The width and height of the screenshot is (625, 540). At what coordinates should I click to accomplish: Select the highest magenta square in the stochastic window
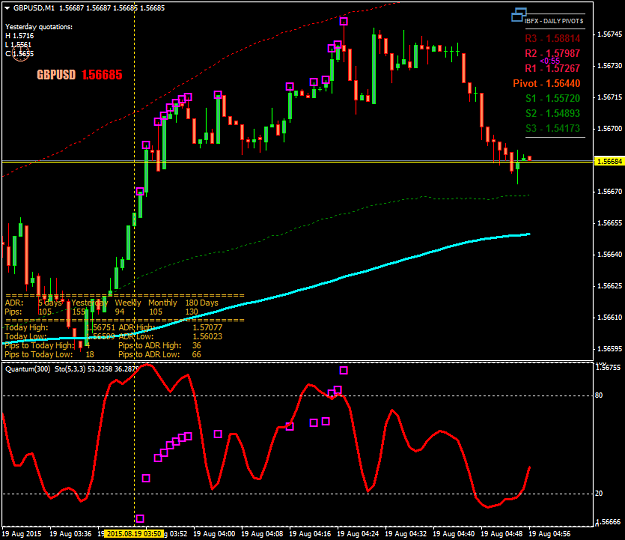(344, 370)
